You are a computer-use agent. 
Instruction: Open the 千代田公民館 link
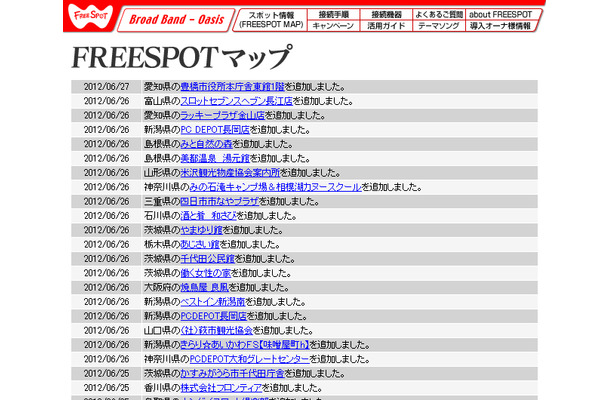tap(208, 259)
